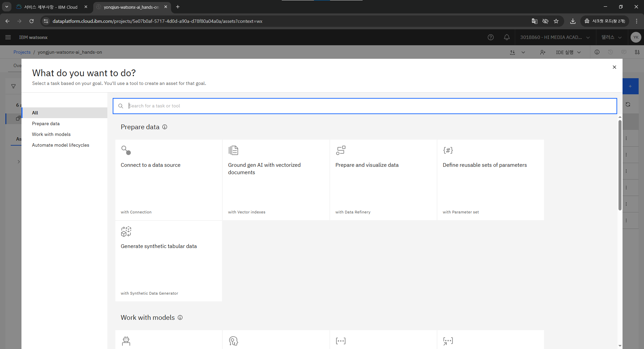Open the Chrome three-dot menu
This screenshot has height=349, width=644.
637,21
